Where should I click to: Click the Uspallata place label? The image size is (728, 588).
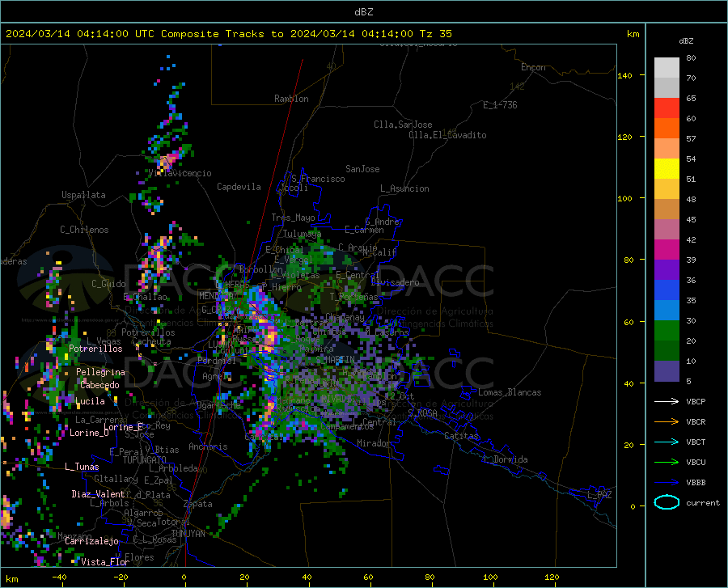coord(83,196)
